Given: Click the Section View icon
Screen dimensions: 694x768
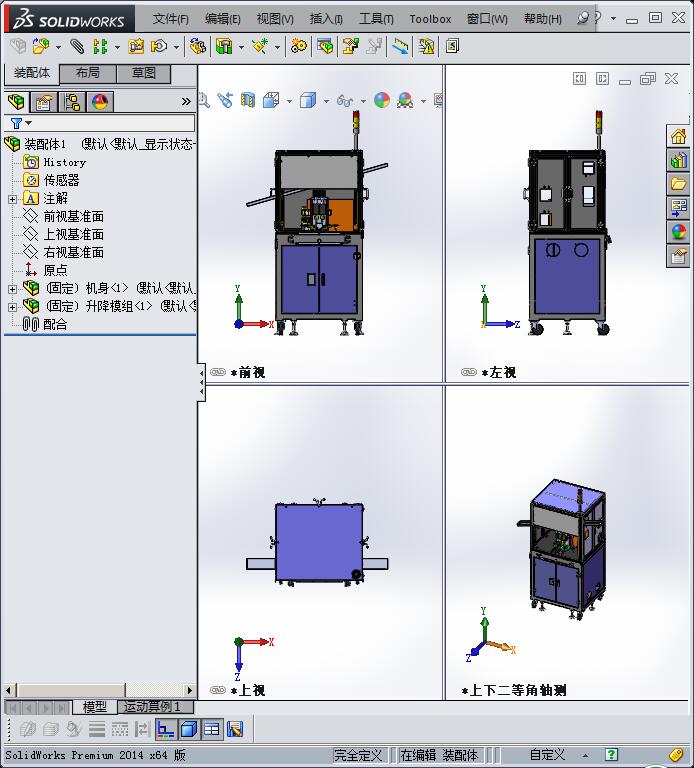Looking at the screenshot, I should pos(248,100).
